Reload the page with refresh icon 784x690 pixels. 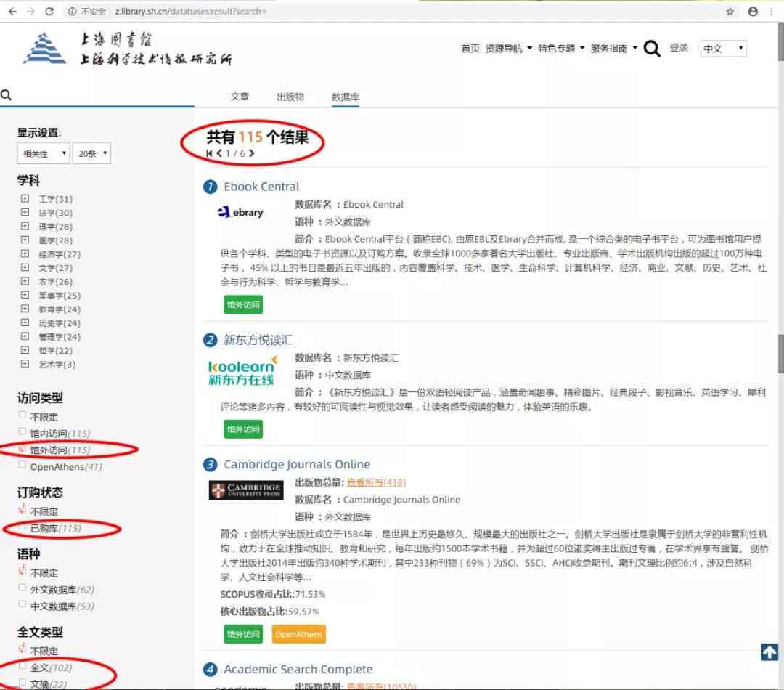49,11
